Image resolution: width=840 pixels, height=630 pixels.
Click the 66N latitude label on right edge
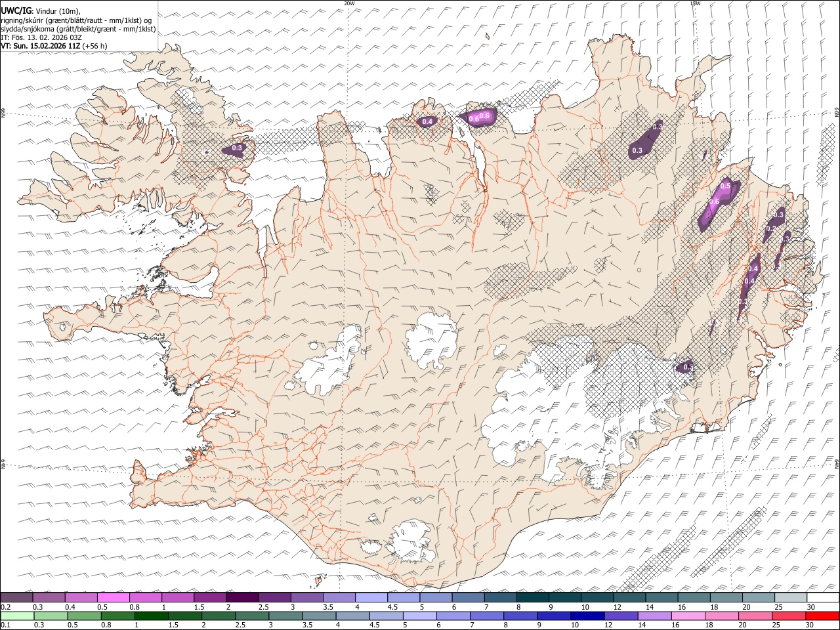pyautogui.click(x=837, y=112)
